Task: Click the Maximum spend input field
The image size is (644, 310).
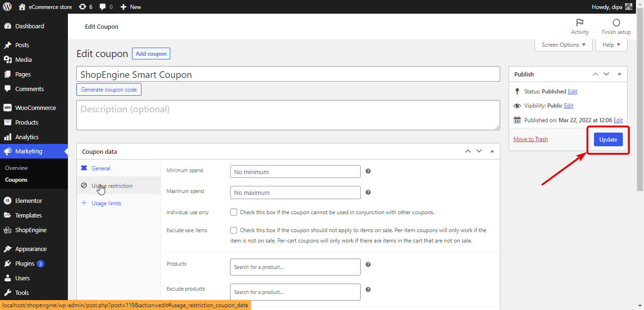Action: point(295,193)
